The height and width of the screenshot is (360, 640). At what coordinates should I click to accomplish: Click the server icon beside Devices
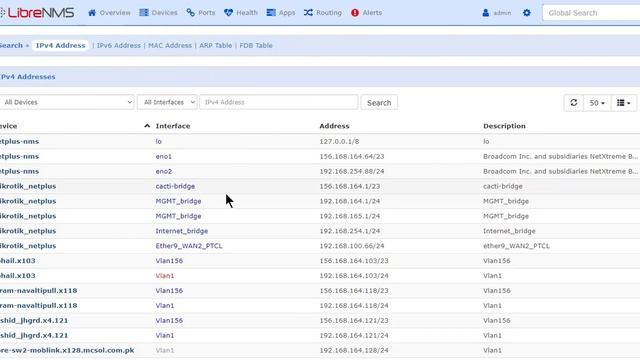pos(144,13)
